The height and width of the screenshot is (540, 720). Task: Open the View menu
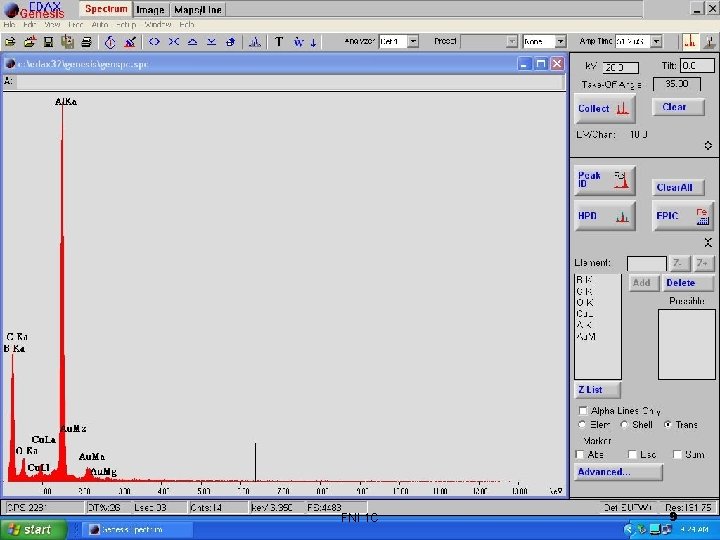click(x=52, y=24)
